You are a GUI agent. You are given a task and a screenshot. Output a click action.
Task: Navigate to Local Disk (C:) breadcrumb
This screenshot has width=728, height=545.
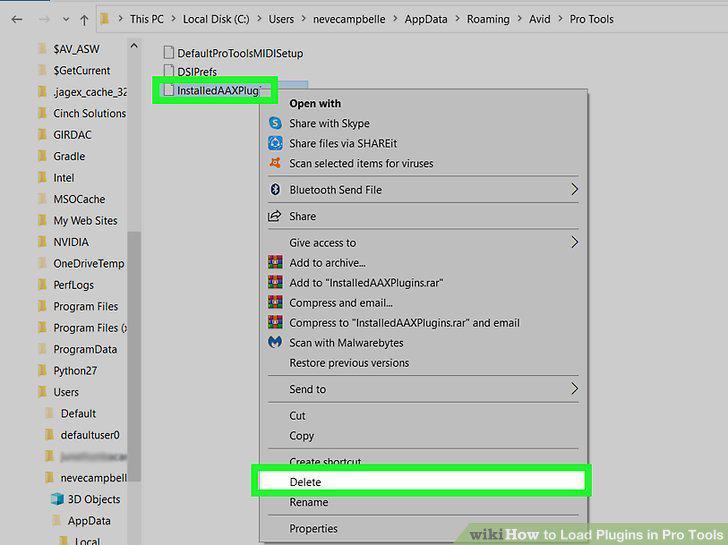[216, 19]
